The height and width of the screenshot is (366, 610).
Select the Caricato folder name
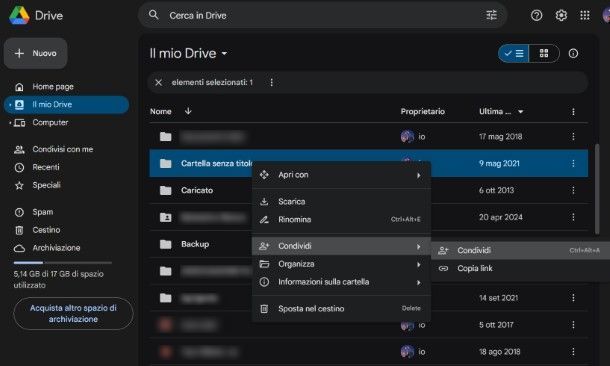197,190
